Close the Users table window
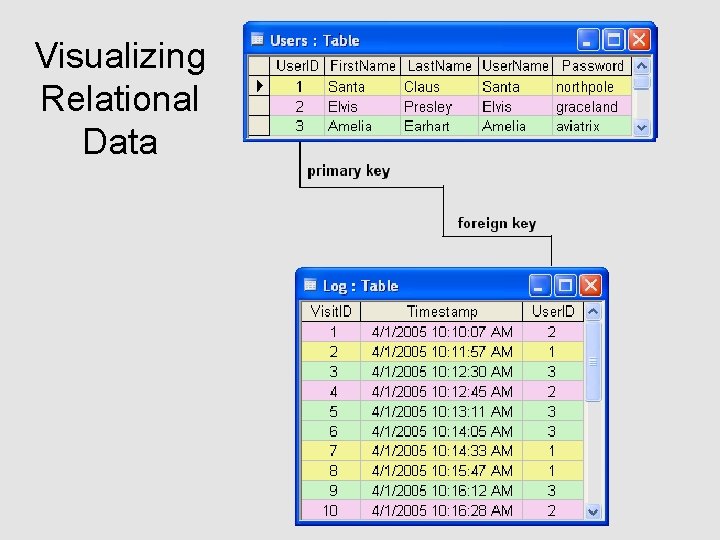 pos(639,39)
